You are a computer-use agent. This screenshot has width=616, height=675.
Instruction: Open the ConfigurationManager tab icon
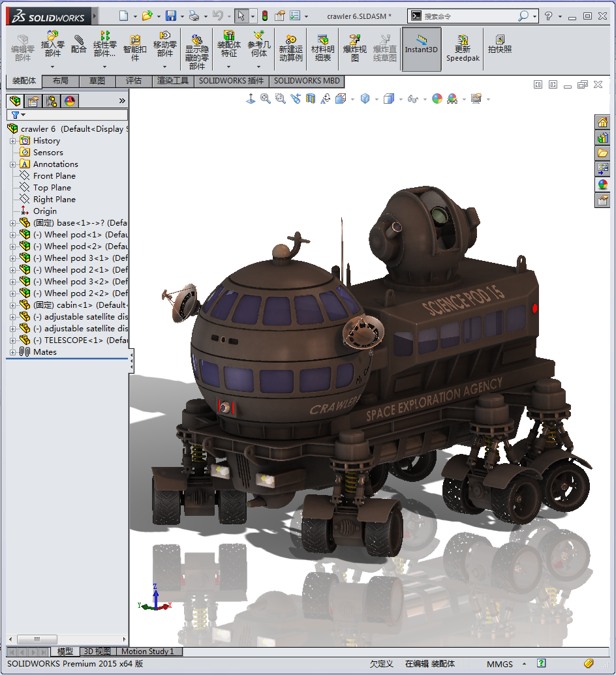(52, 101)
